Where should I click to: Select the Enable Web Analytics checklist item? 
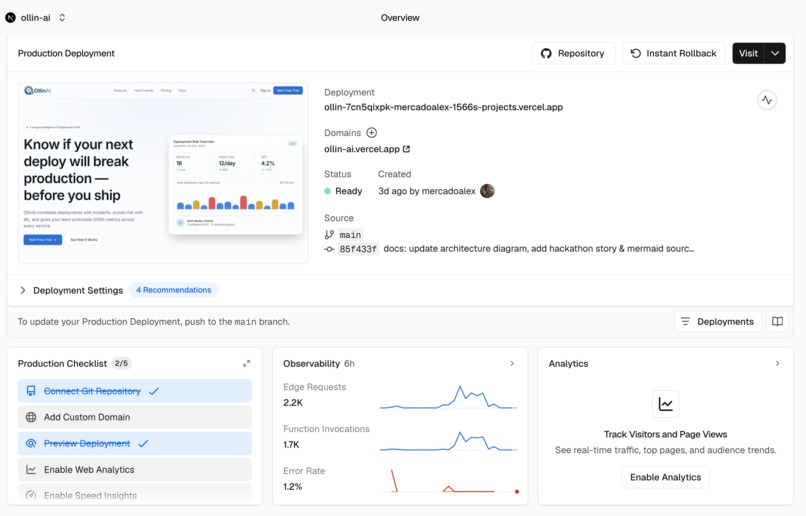point(135,470)
